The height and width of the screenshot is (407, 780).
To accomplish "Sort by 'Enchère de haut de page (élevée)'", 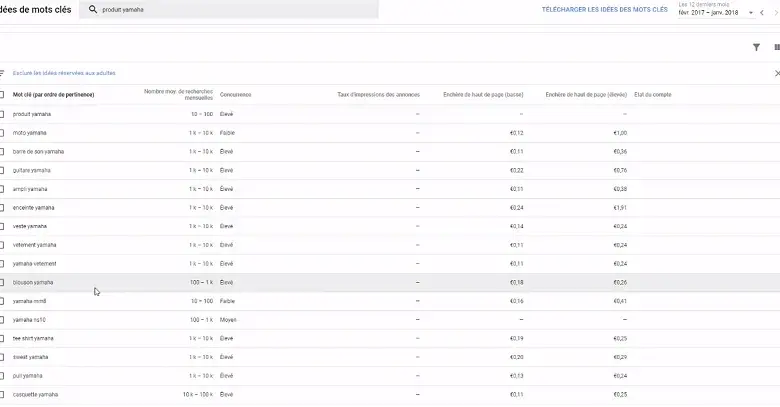I will click(586, 95).
